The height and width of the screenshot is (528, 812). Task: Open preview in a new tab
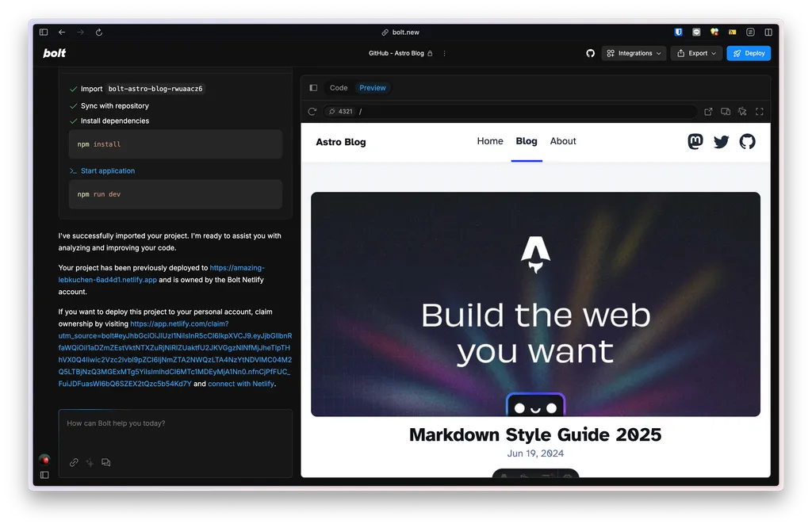pyautogui.click(x=708, y=111)
